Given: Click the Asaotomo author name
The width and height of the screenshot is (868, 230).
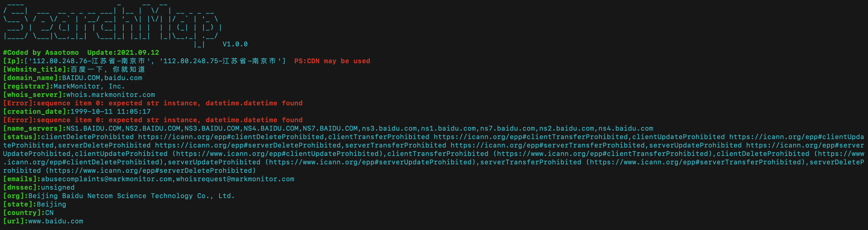Looking at the screenshot, I should pyautogui.click(x=62, y=52).
